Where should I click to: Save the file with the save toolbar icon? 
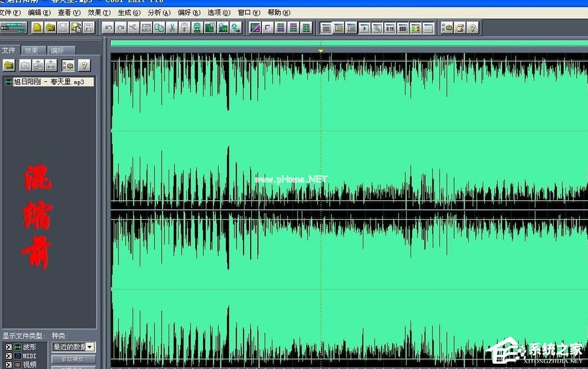tap(63, 28)
